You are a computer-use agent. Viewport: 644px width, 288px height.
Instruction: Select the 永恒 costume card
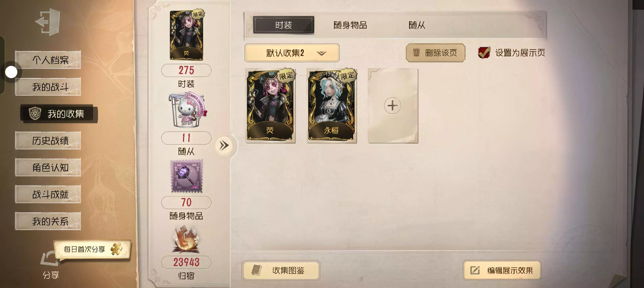coord(332,105)
